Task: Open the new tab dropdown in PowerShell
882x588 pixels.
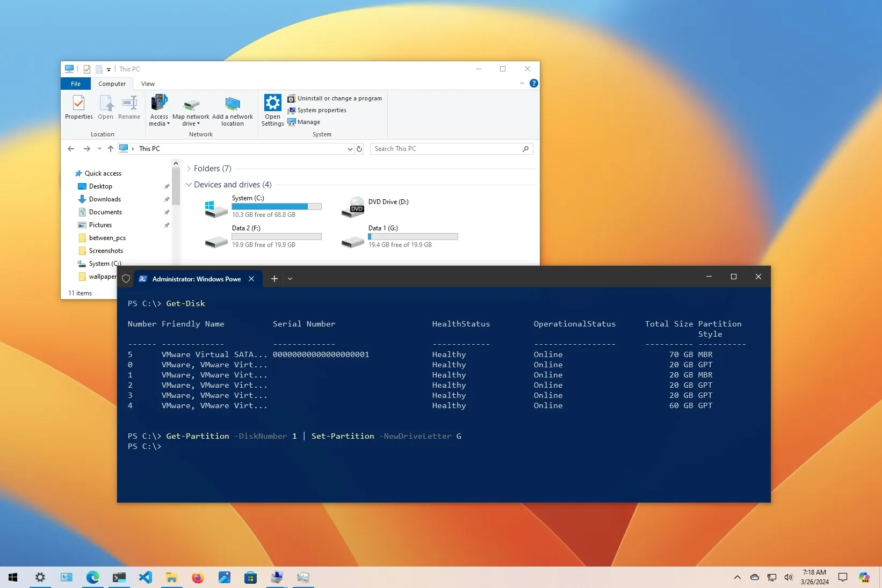Action: pos(290,279)
